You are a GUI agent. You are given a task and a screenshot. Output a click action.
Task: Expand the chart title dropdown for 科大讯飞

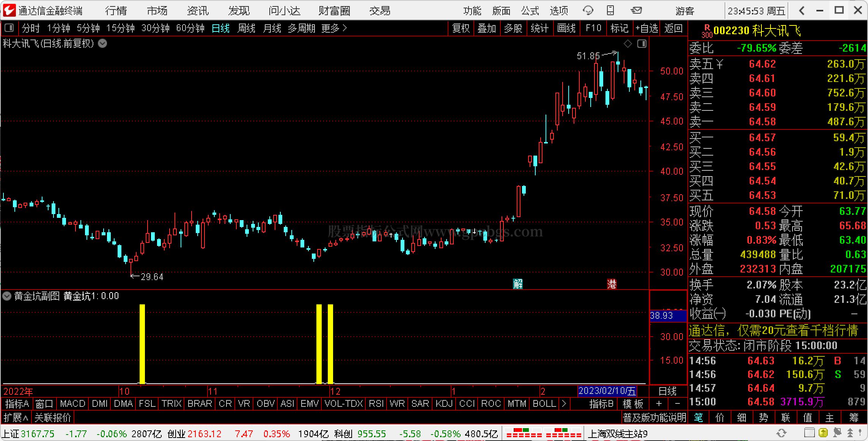102,44
